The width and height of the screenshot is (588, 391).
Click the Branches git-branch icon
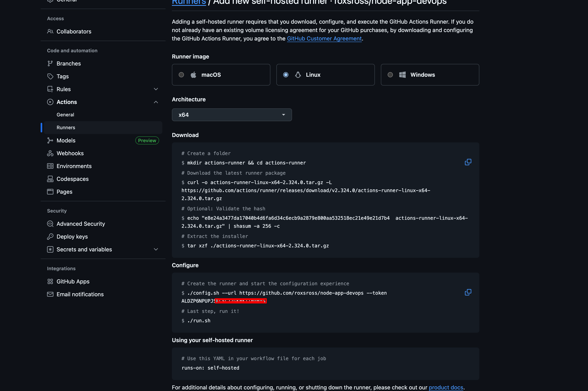pos(50,63)
